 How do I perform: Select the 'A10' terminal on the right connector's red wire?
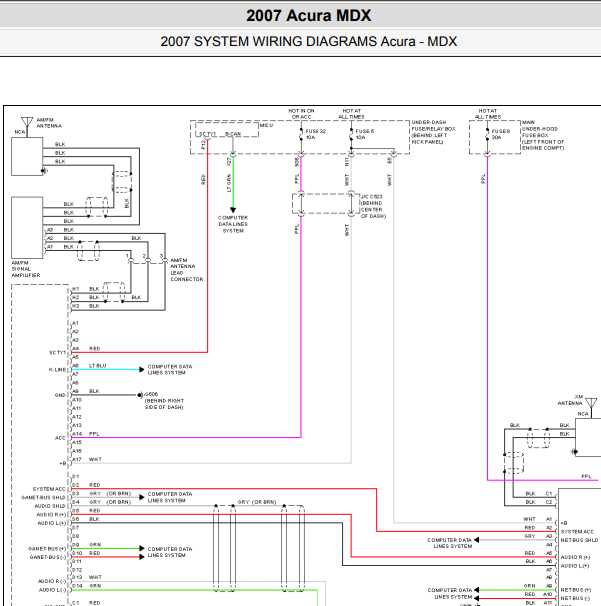pyautogui.click(x=547, y=594)
